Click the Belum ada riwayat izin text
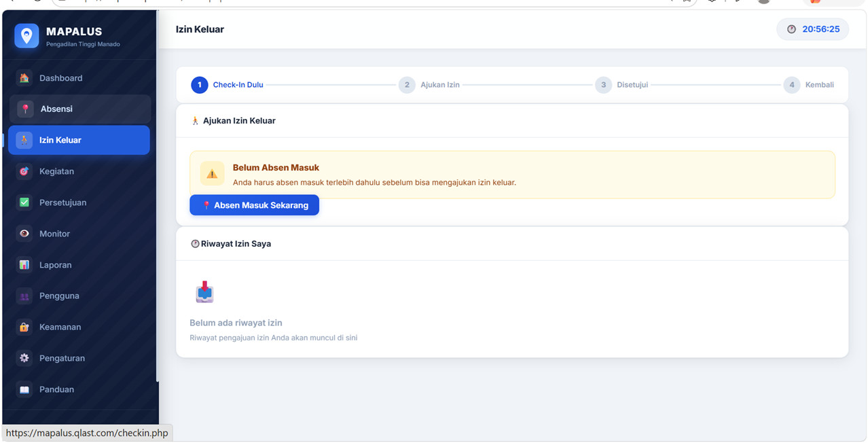Screen dimensions: 868x443 (x=236, y=323)
